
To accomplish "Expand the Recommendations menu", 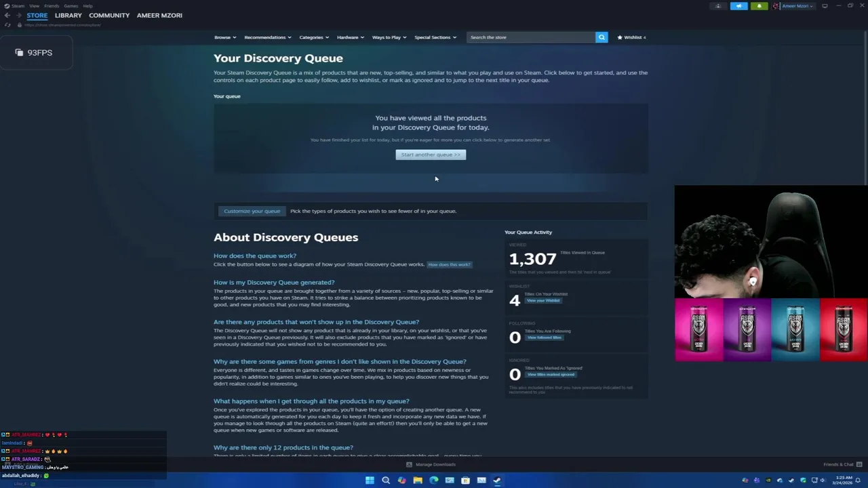I will click(x=268, y=37).
